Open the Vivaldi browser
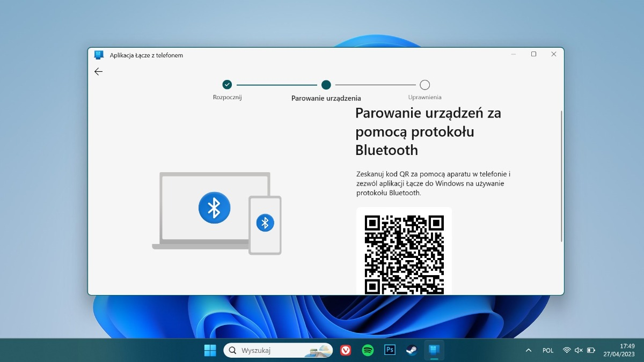Screen dimensions: 644x362 [346, 350]
